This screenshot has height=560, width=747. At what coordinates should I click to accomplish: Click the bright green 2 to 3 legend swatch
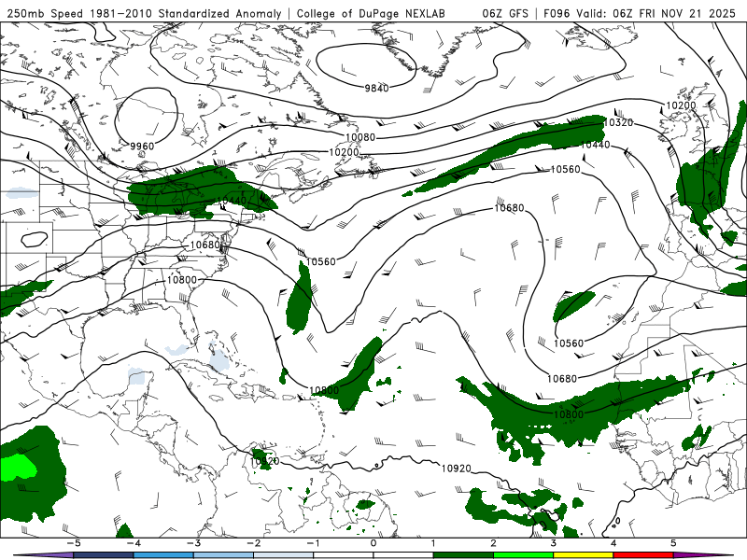pos(523,555)
